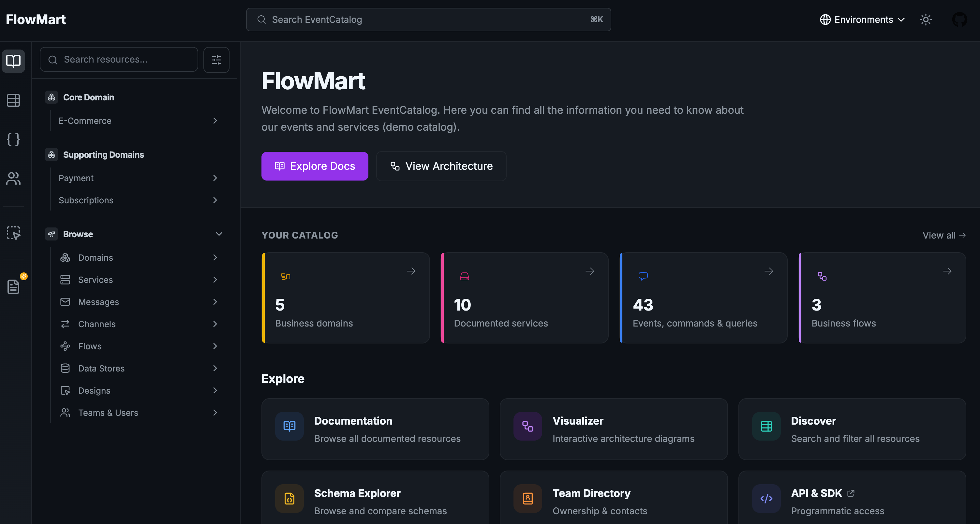Toggle light mode with the sun icon
Viewport: 980px width, 524px height.
926,20
